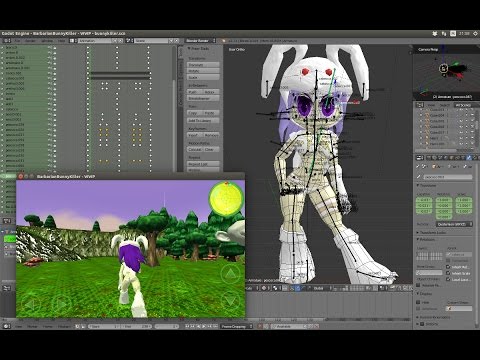Open the File menu

(x=18, y=41)
